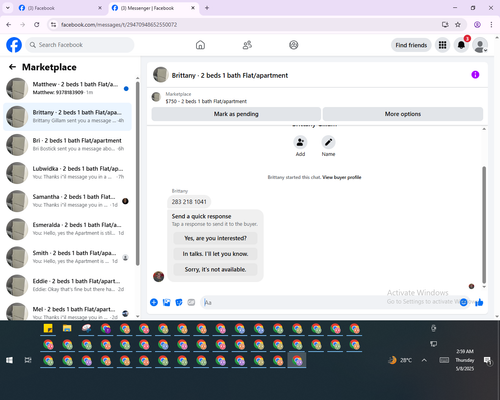
Task: Open conversation information purple icon
Action: [475, 75]
